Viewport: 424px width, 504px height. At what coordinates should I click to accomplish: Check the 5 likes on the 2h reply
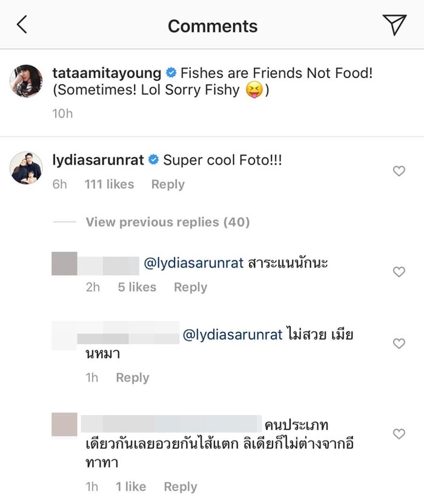click(137, 287)
